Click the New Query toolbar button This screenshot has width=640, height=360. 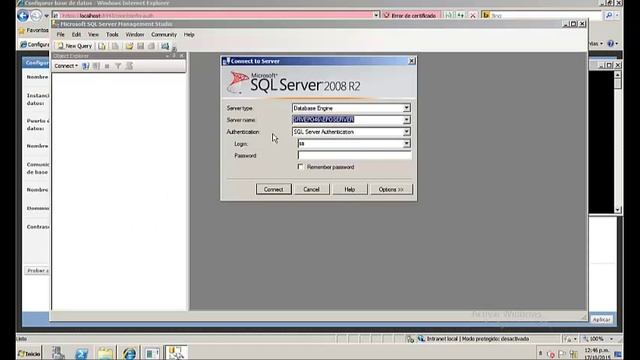[75, 46]
